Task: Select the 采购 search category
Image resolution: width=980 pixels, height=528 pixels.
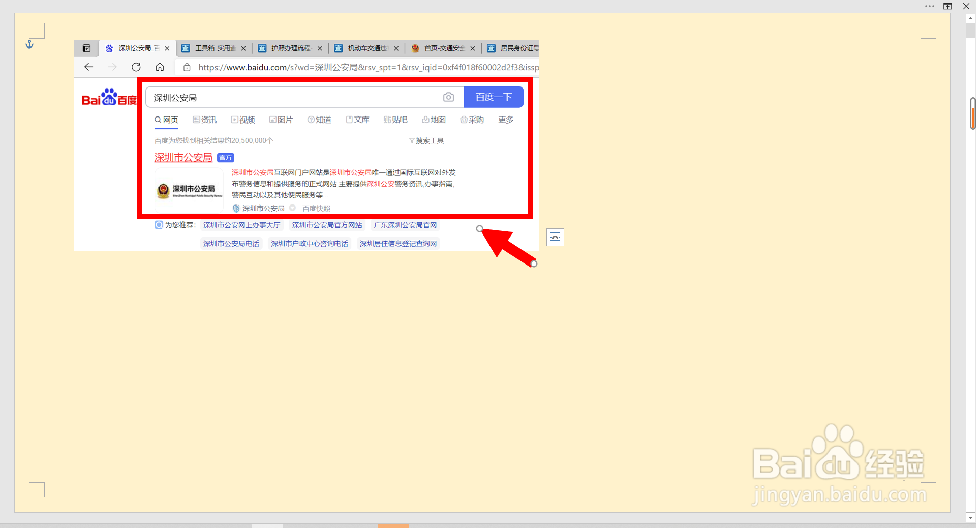Action: (x=472, y=120)
